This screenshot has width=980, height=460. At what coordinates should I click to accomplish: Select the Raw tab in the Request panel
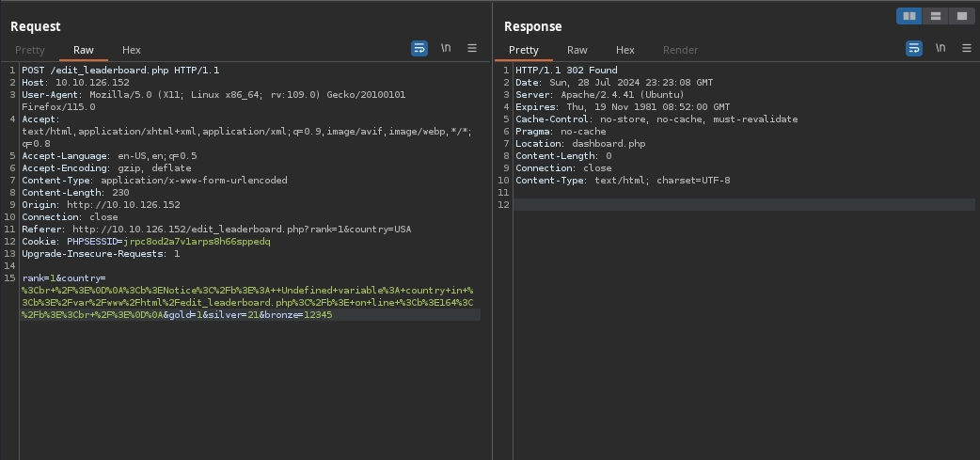pos(84,50)
